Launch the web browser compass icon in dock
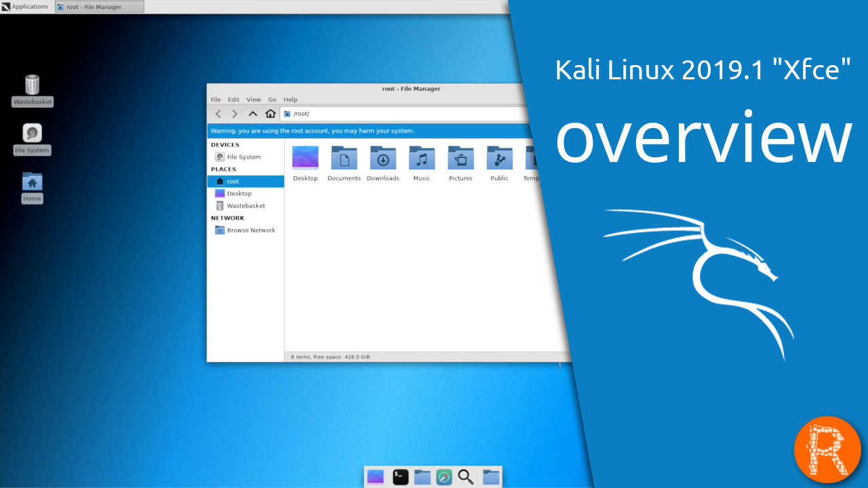This screenshot has width=868, height=488. click(x=444, y=477)
